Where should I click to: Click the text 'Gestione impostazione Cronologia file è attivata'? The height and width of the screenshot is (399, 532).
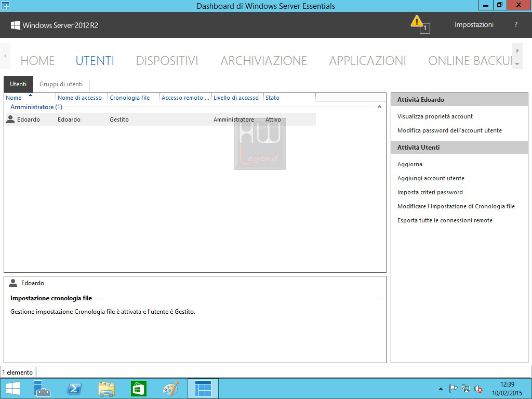click(76, 312)
